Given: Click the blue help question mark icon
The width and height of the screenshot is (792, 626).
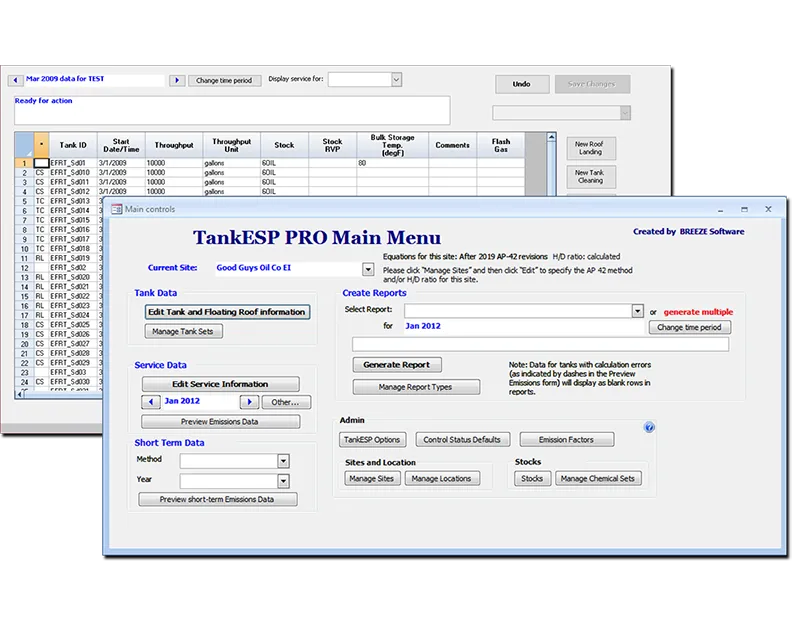Looking at the screenshot, I should coord(649,427).
